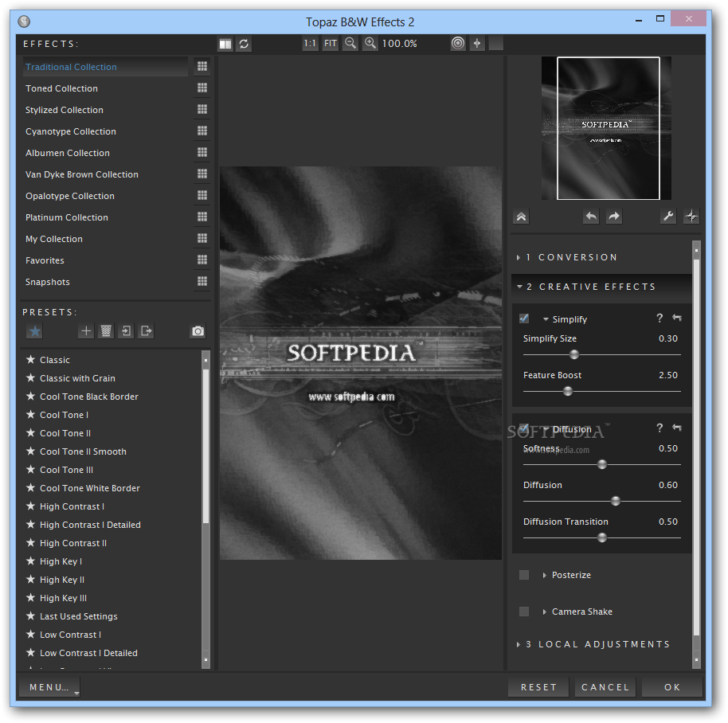Toggle favorite star for Low Contrast I

coord(30,634)
